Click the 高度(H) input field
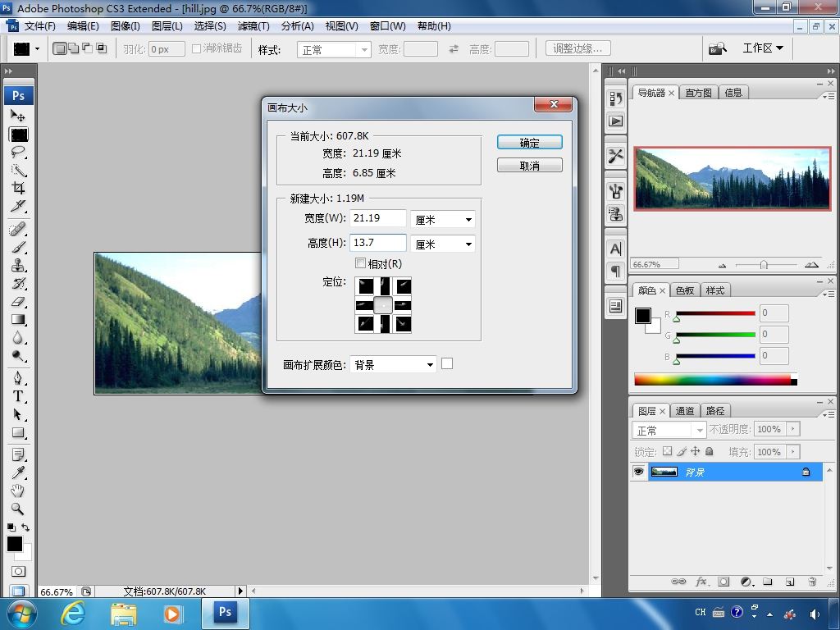 coord(378,242)
